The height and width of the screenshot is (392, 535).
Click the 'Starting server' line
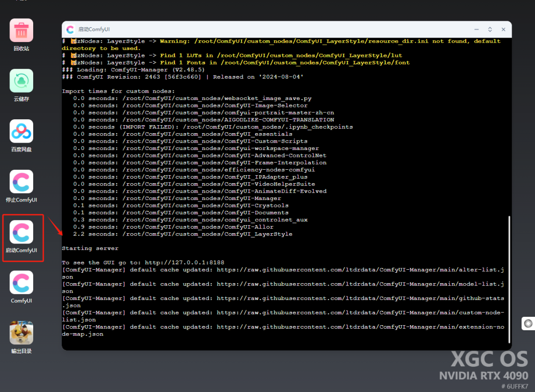90,248
